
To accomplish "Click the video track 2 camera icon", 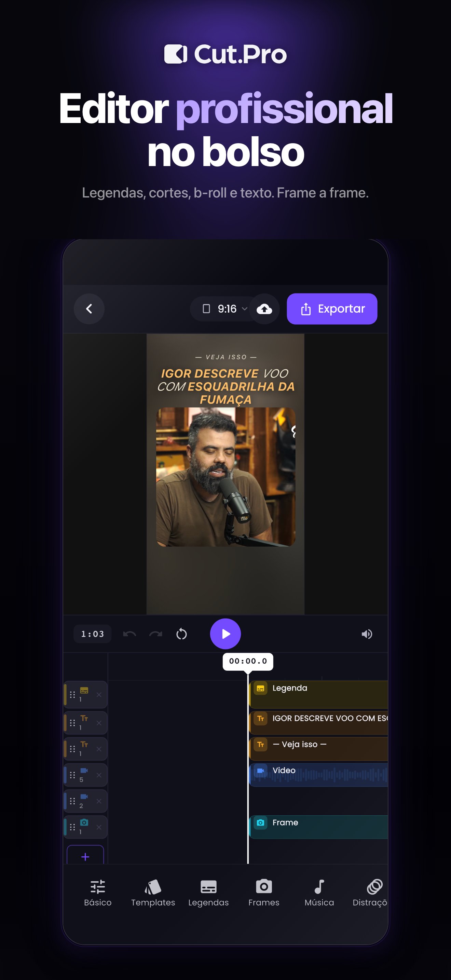I will (x=84, y=796).
